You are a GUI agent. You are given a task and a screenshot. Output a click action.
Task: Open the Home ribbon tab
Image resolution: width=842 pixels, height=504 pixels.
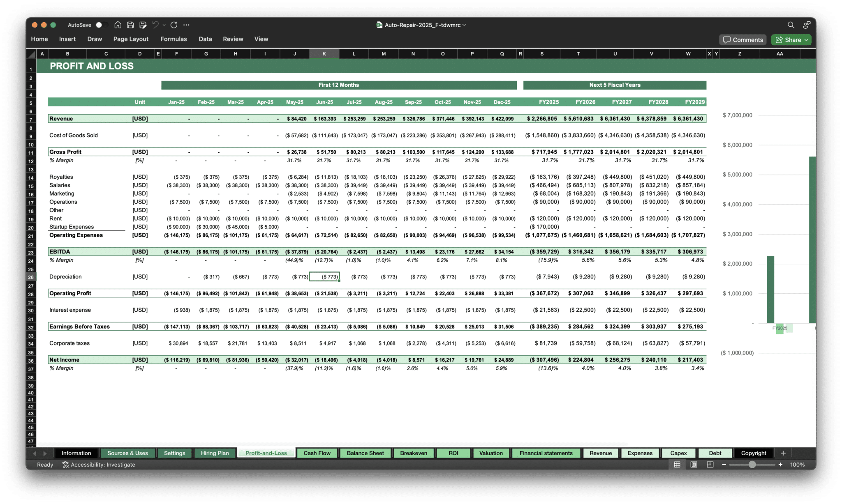[x=39, y=39]
